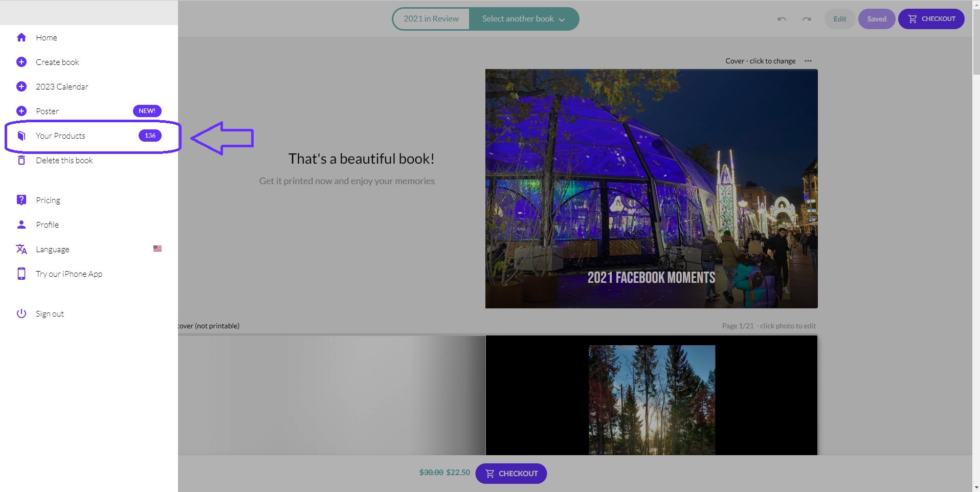The image size is (980, 492).
Task: Click the blank inside cover page
Action: coord(331,395)
